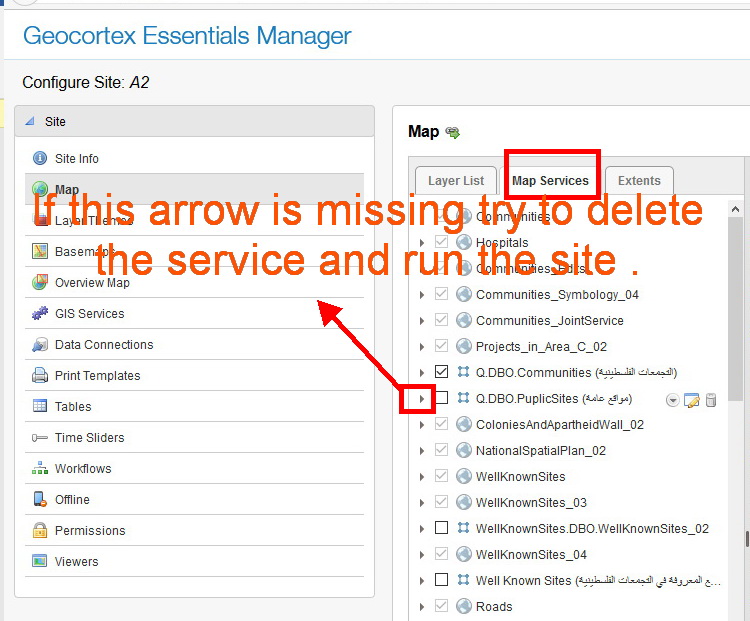Open the Permissions lock icon
Image resolution: width=750 pixels, height=621 pixels.
coord(40,530)
